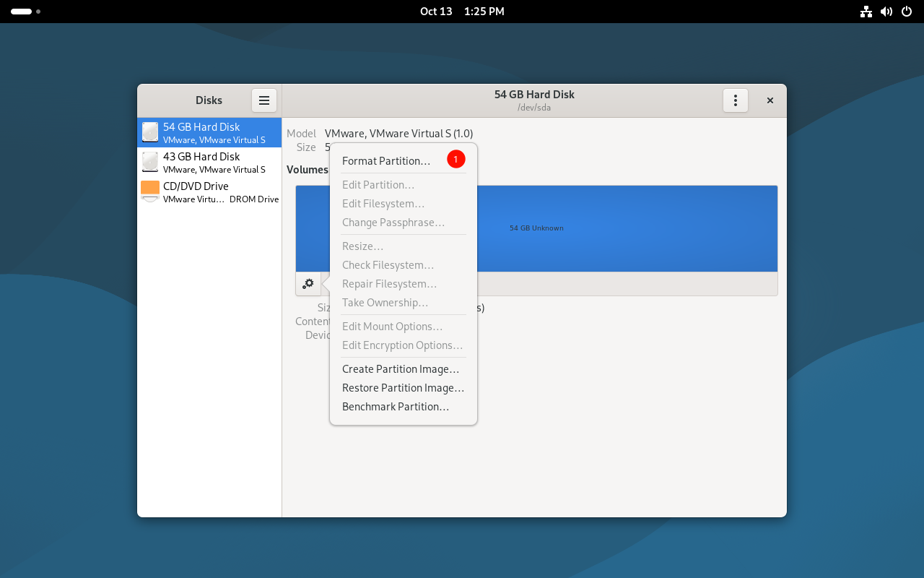Click the 43 GB Hard Disk label
This screenshot has width=924, height=578.
201,157
